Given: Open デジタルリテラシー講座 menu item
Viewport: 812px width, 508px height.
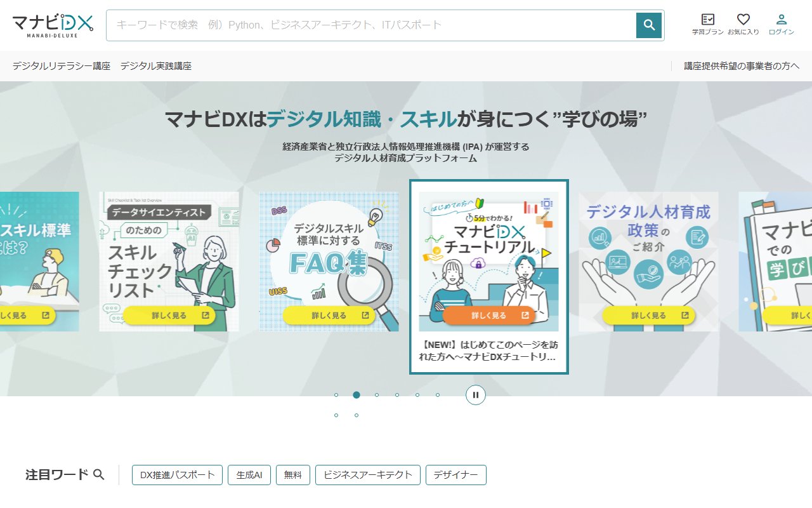Looking at the screenshot, I should click(62, 66).
